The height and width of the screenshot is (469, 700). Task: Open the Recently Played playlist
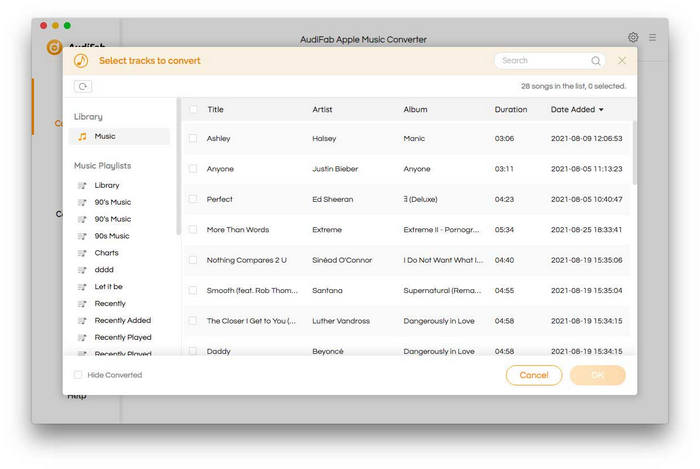click(x=123, y=337)
